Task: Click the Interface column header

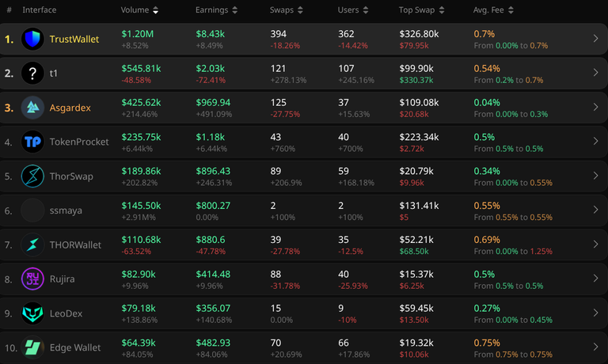Action: point(39,10)
